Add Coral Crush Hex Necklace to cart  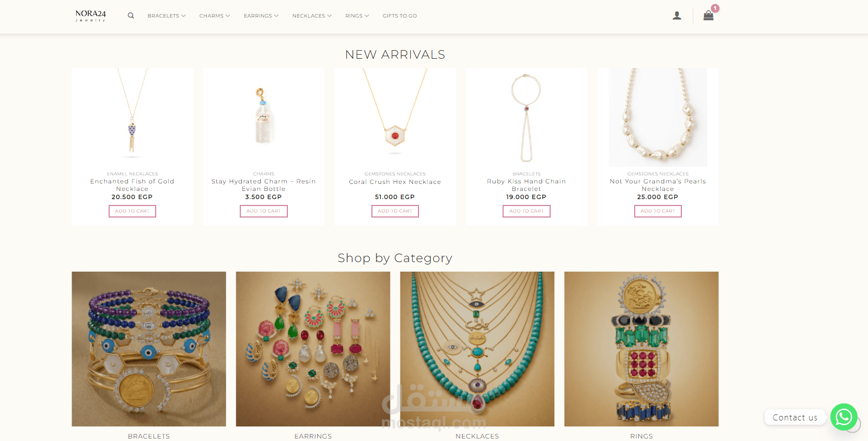[x=395, y=211]
